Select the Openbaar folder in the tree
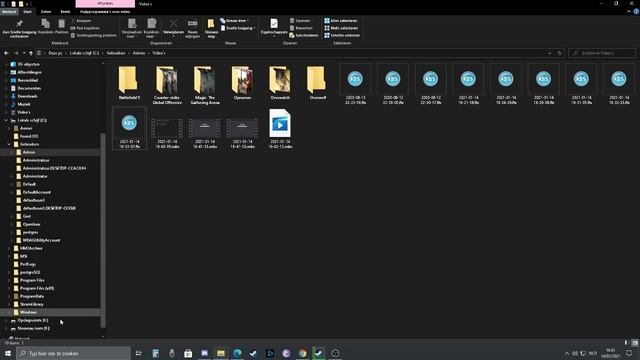This screenshot has height=360, width=640. (x=31, y=224)
